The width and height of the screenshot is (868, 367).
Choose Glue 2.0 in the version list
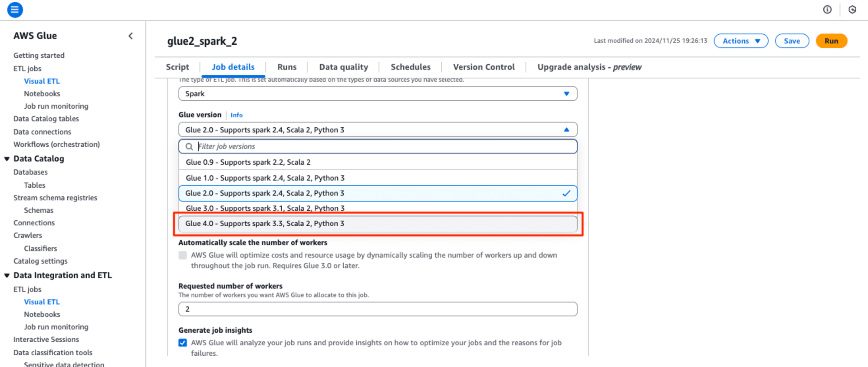378,193
